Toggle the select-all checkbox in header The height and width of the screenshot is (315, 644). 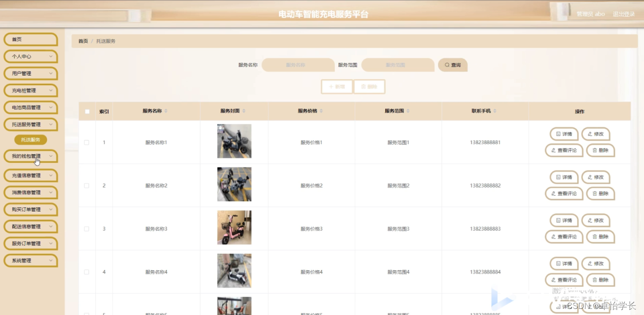click(87, 112)
